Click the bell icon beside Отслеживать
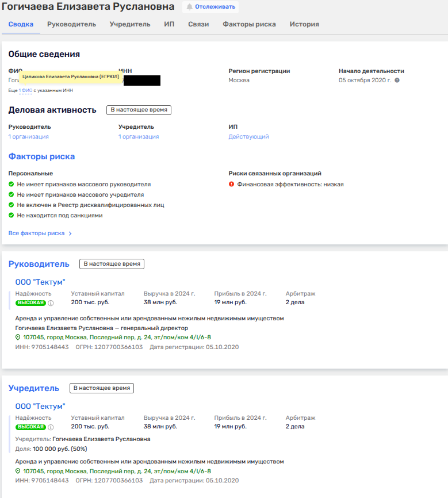This screenshot has height=498, width=448. [189, 7]
